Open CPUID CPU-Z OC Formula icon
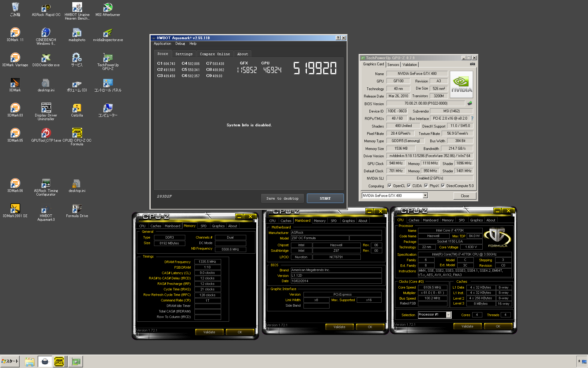588x368 pixels. tap(77, 137)
